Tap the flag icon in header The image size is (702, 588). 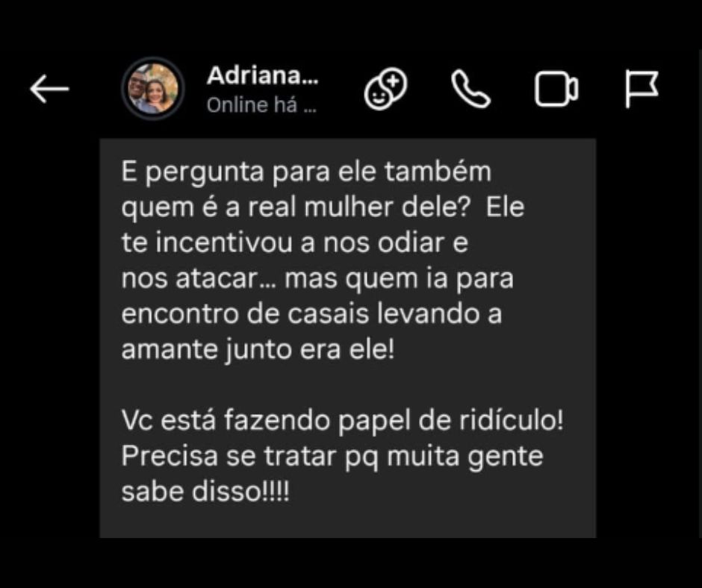pyautogui.click(x=642, y=89)
